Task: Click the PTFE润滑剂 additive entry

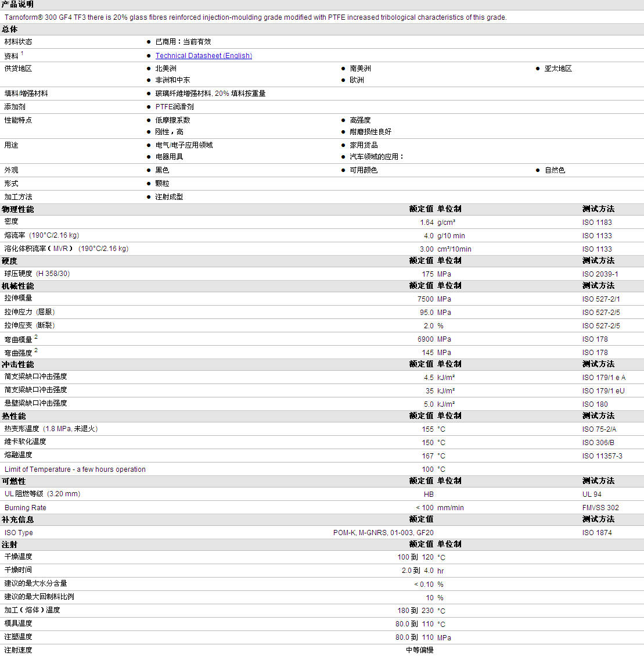Action: pos(174,107)
